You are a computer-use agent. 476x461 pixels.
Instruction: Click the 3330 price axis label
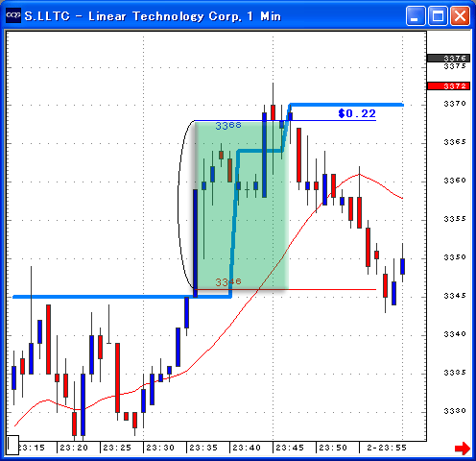pyautogui.click(x=455, y=411)
